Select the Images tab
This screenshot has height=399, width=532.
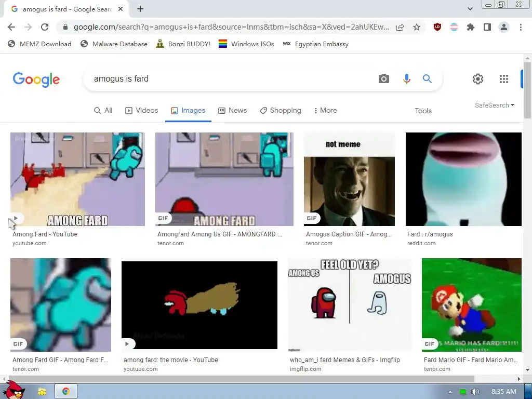click(x=188, y=111)
